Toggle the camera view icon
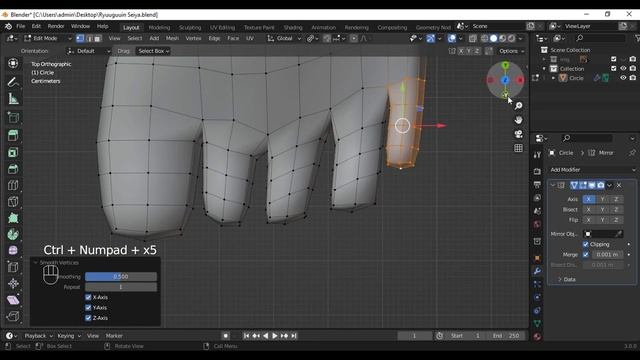The image size is (640, 360). [x=518, y=134]
